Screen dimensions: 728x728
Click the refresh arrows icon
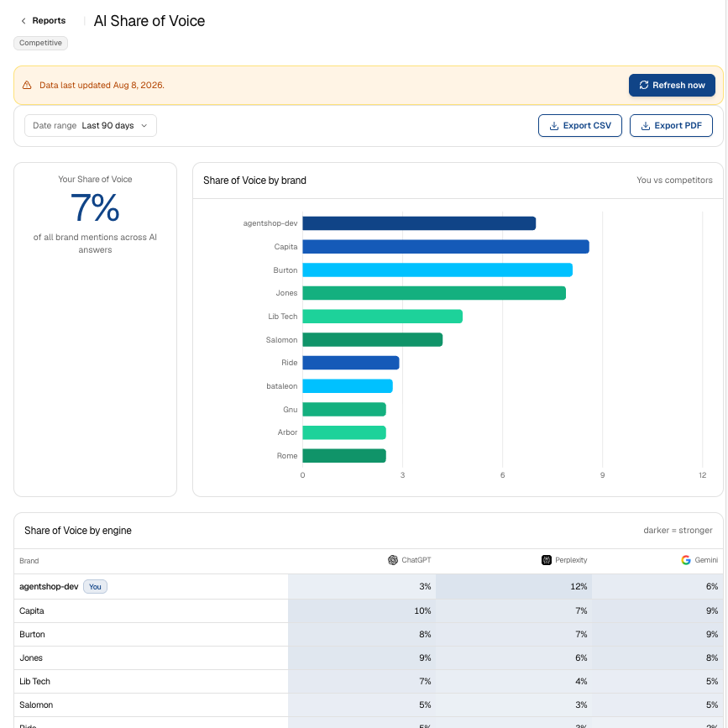click(x=643, y=85)
